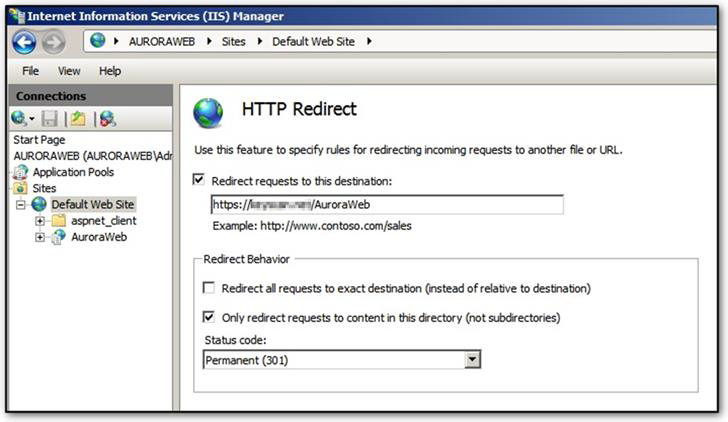Open the File menu
The height and width of the screenshot is (422, 728).
31,71
